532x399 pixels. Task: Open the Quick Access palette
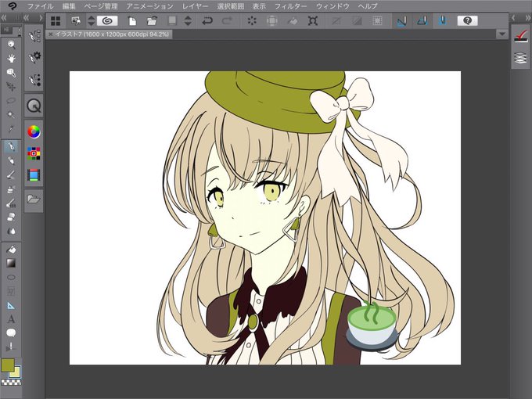[34, 106]
